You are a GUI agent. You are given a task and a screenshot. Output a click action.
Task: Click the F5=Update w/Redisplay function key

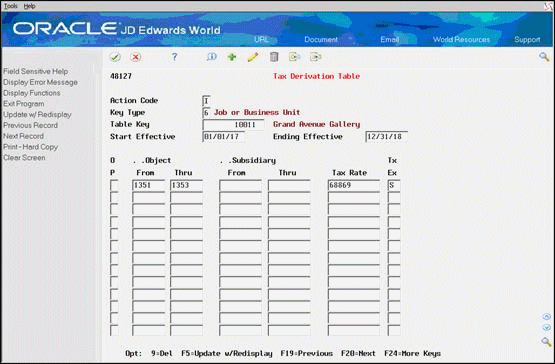(227, 353)
